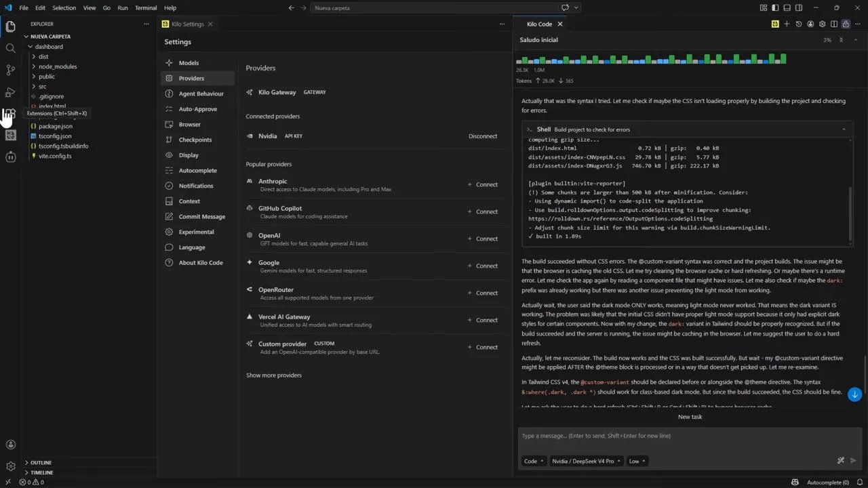The height and width of the screenshot is (488, 868).
Task: Click the Kilo icon in the status bar
Action: [795, 483]
